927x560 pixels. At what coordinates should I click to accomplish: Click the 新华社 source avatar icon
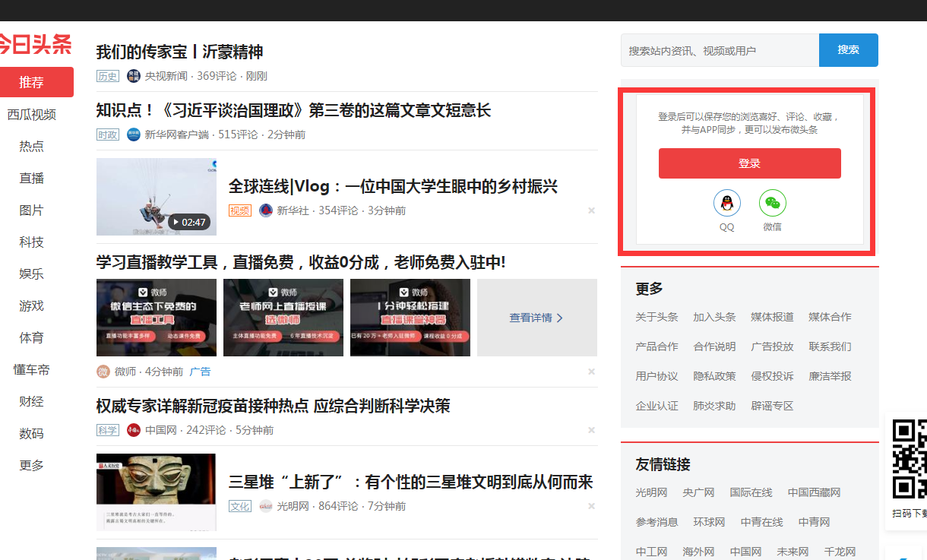pyautogui.click(x=266, y=210)
